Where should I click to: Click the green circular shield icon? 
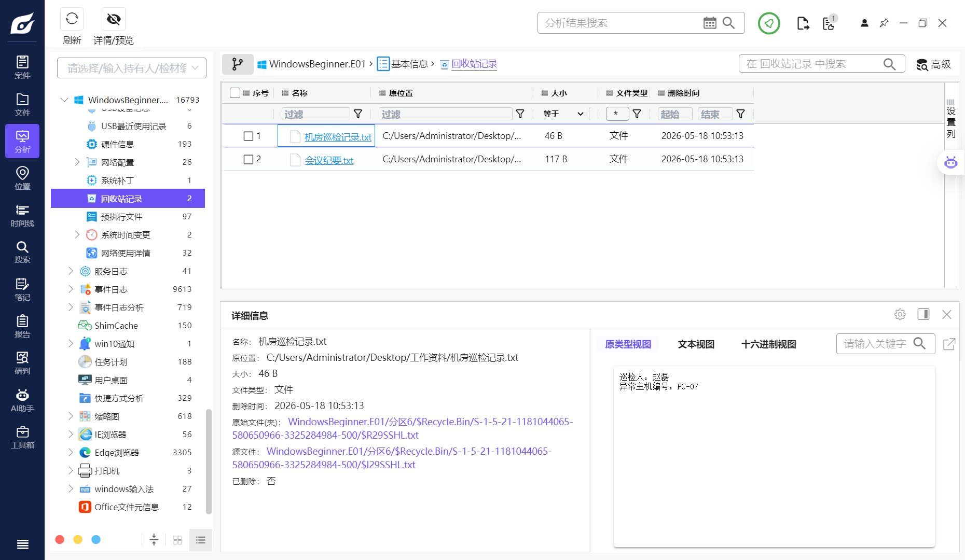(769, 23)
